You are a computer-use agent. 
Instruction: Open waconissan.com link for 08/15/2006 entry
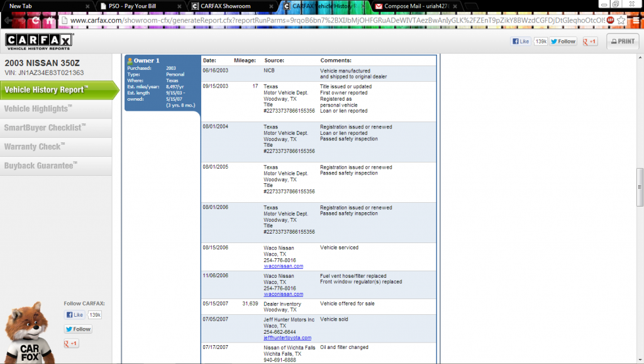(x=284, y=266)
